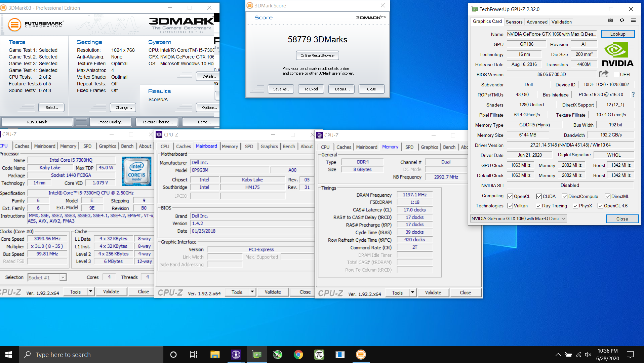
Task: Switch to GPU-Z Advanced tab
Action: pyautogui.click(x=537, y=22)
